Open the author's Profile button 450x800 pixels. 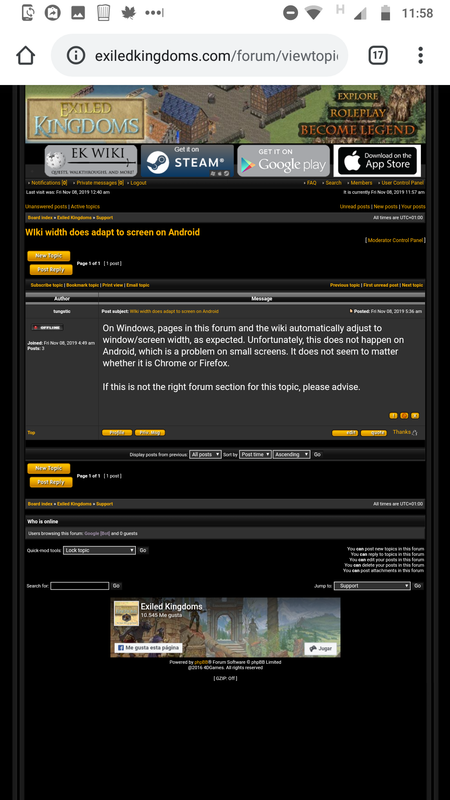coord(117,433)
